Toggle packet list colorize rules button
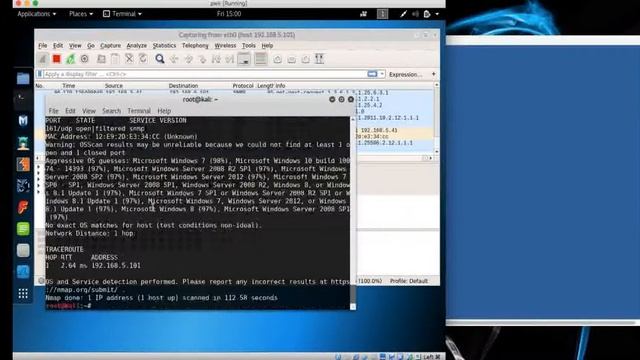Viewport: 640px width, 360px height. coord(260,59)
